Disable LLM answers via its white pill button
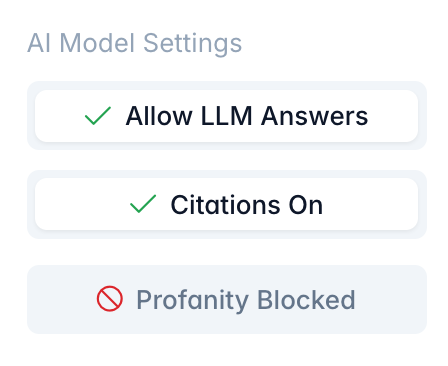This screenshot has width=448, height=366. [x=227, y=116]
